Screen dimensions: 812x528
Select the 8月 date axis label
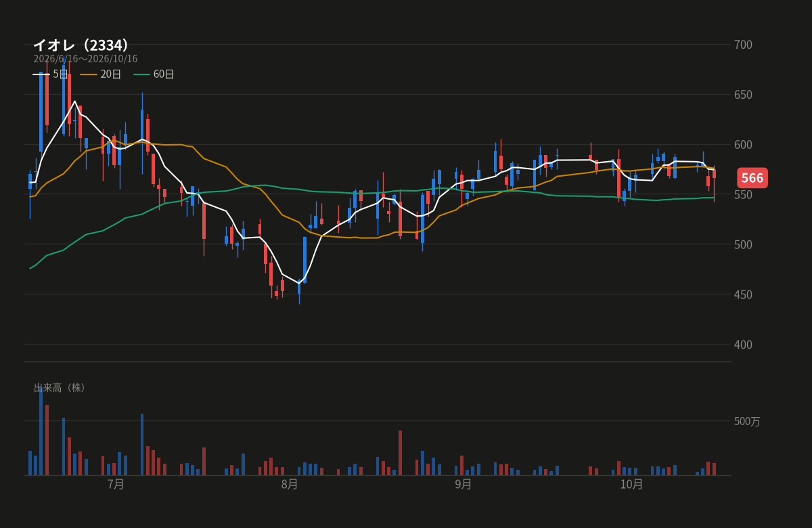click(x=290, y=485)
